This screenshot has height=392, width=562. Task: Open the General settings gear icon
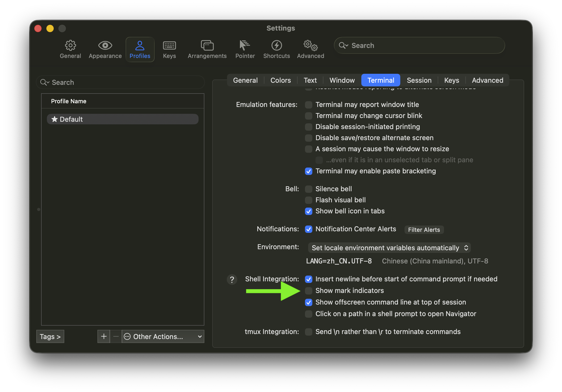coord(70,46)
